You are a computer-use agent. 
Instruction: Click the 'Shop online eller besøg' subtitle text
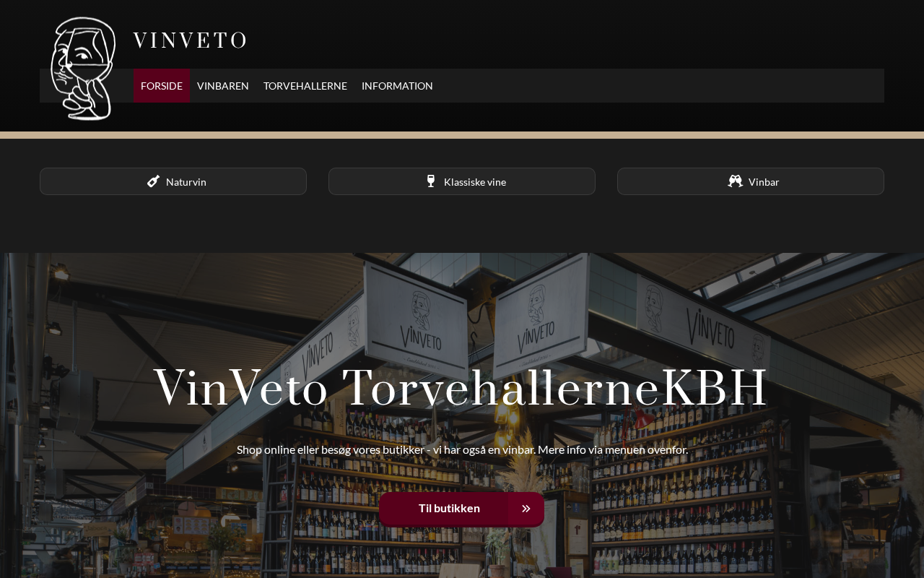pyautogui.click(x=462, y=449)
